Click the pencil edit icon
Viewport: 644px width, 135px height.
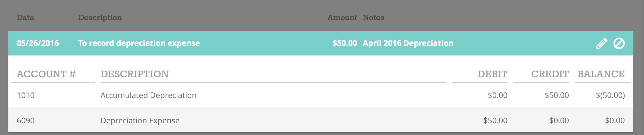602,43
